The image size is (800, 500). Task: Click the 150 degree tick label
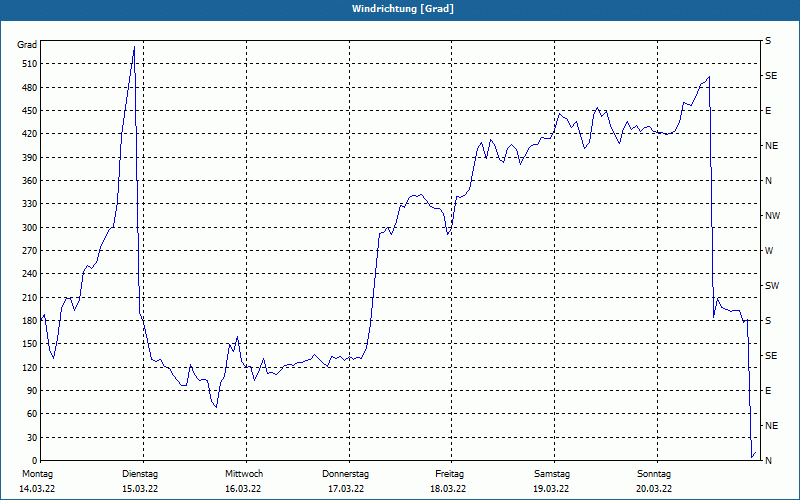[x=30, y=344]
